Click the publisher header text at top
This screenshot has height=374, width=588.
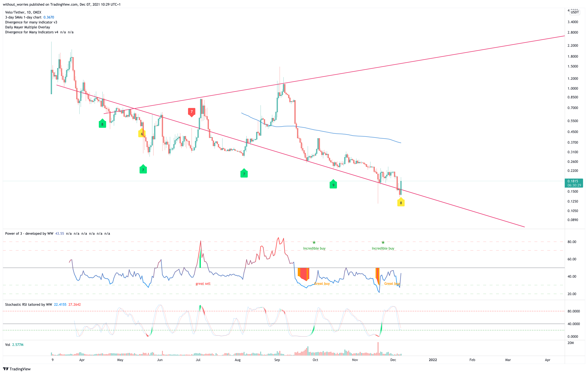tap(62, 4)
